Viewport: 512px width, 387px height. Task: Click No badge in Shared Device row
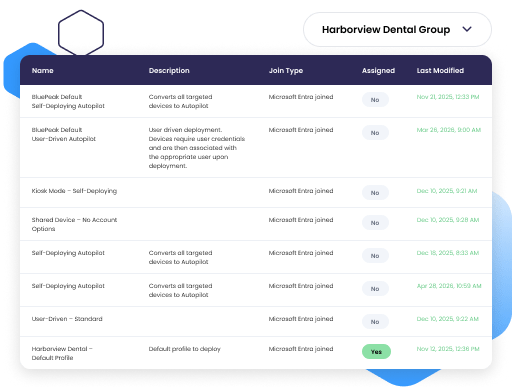[375, 223]
